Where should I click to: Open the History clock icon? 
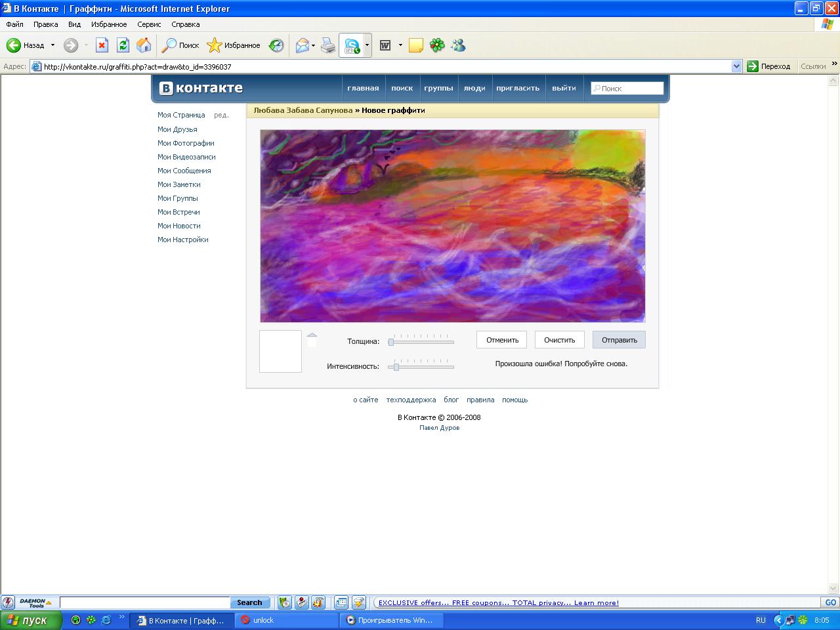[x=276, y=45]
